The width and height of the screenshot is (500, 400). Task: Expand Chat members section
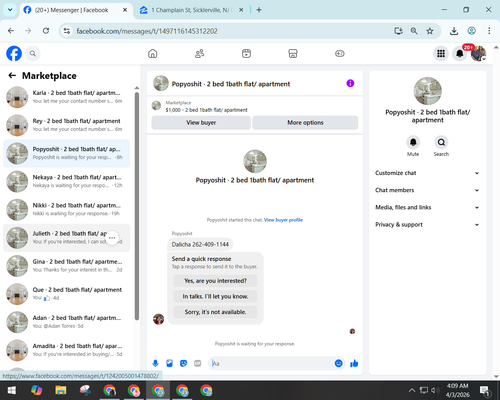(427, 190)
